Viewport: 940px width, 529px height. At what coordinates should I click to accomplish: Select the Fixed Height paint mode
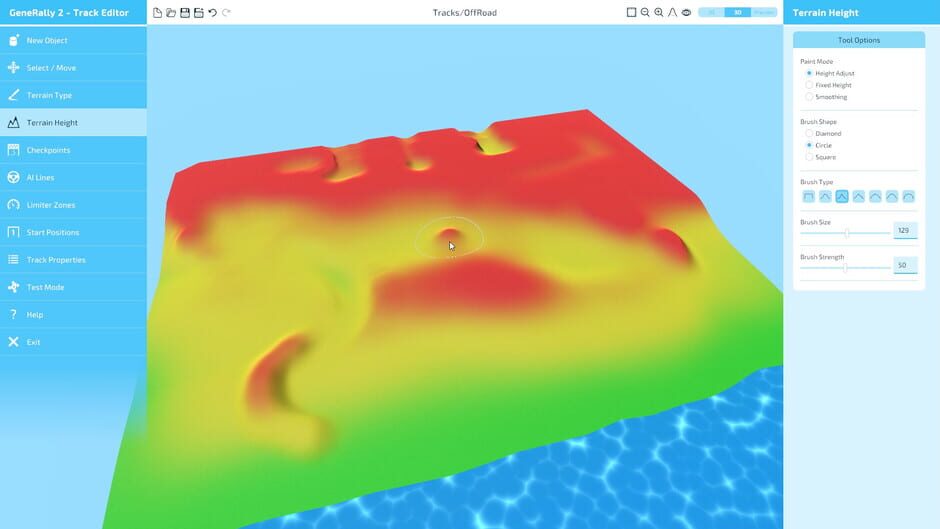[x=809, y=85]
